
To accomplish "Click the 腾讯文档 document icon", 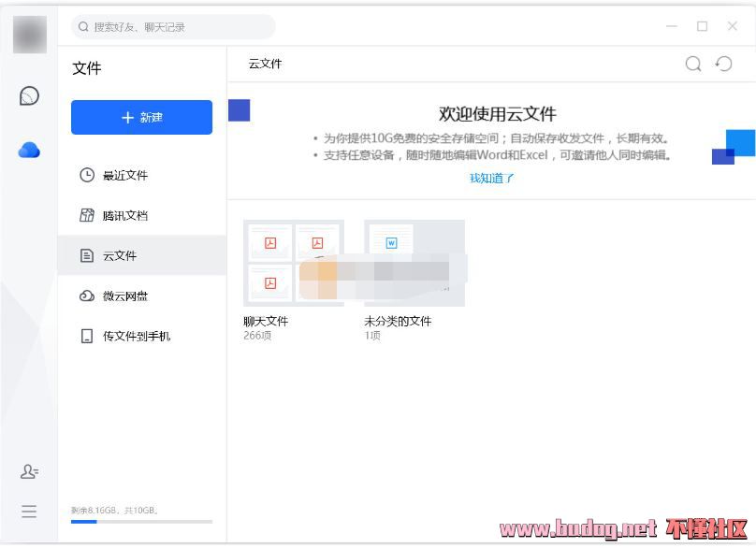I will (x=87, y=215).
